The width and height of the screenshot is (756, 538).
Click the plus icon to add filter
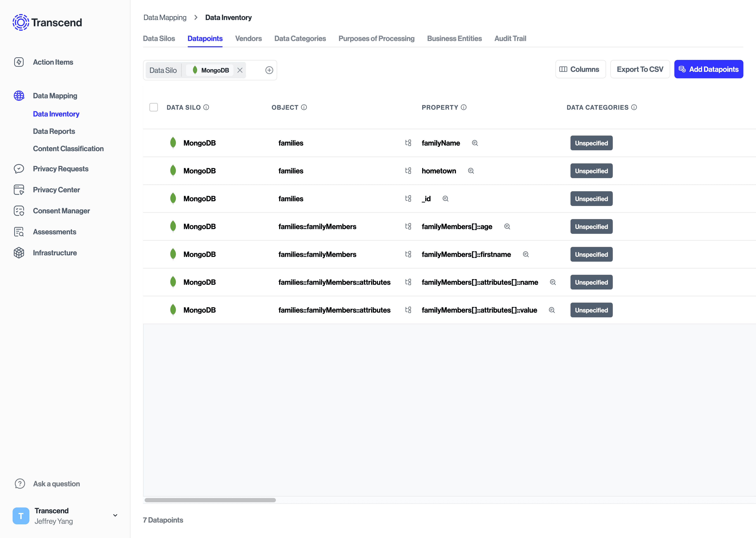click(x=269, y=70)
